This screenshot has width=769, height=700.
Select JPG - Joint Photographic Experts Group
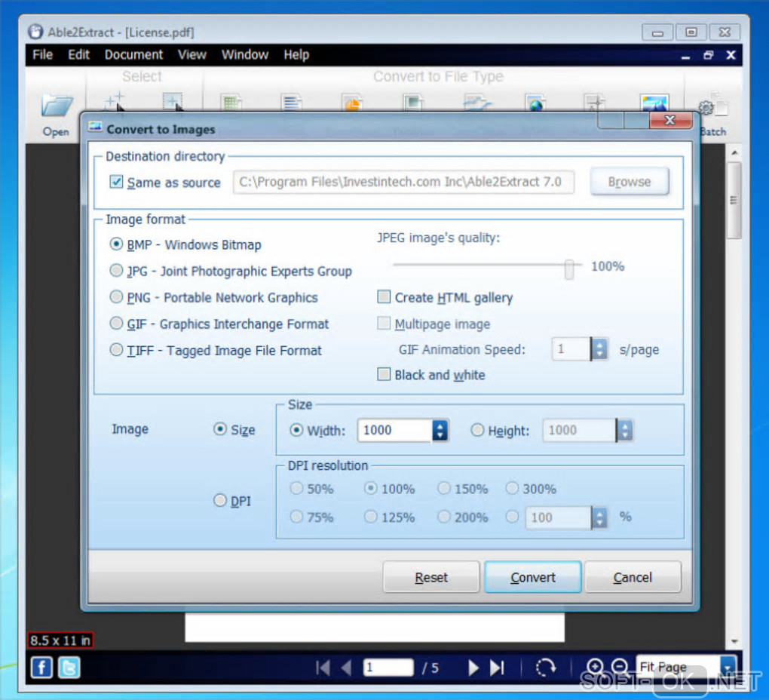click(x=116, y=270)
